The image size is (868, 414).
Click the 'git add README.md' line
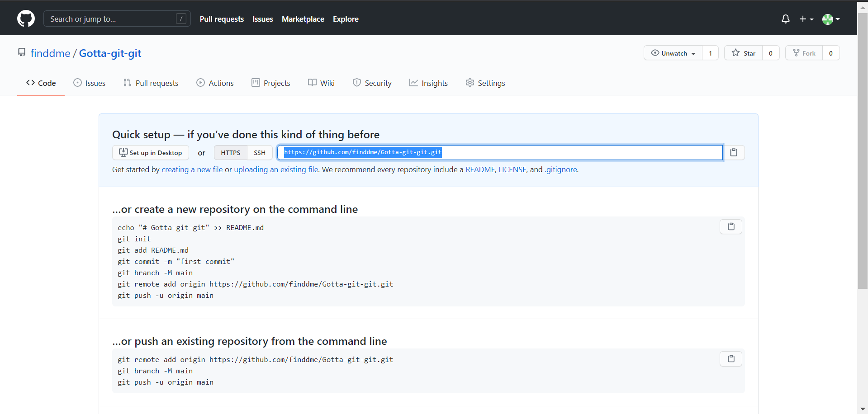[153, 250]
